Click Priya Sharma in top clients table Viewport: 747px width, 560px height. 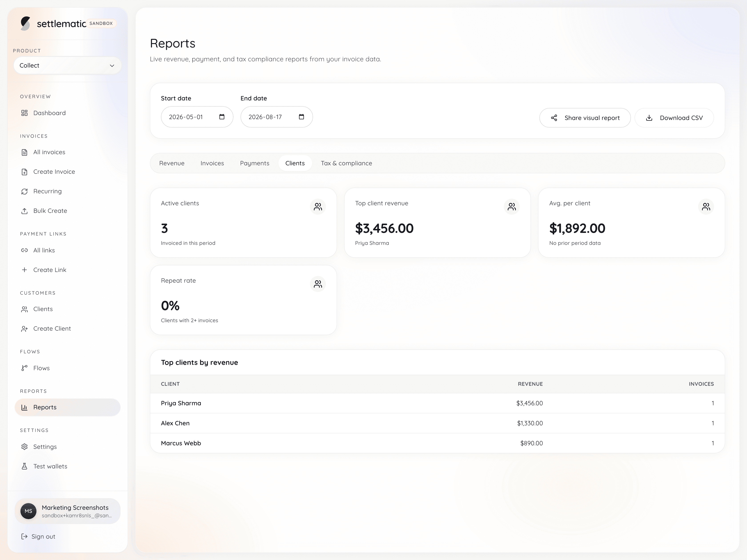coord(181,403)
